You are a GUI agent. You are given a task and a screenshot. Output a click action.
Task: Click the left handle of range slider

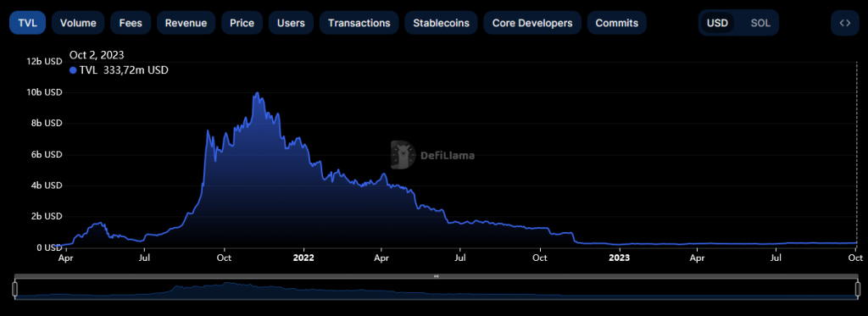pyautogui.click(x=15, y=289)
